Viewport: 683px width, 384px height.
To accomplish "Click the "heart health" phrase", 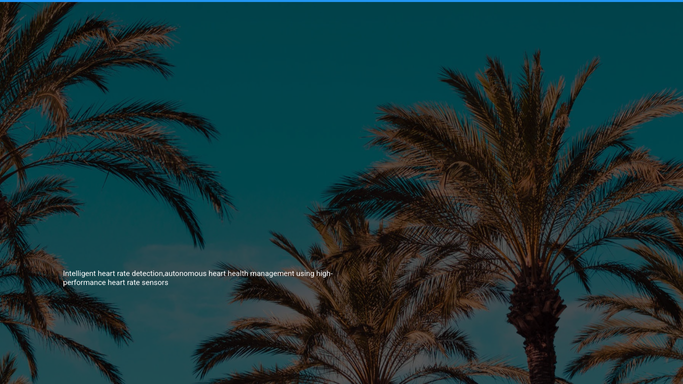I will pos(228,274).
